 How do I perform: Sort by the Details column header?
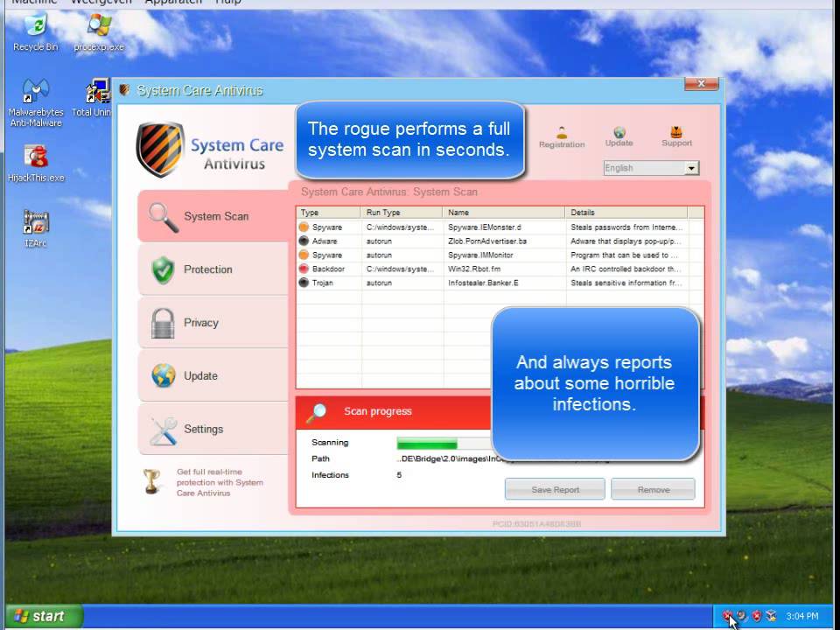(x=626, y=212)
